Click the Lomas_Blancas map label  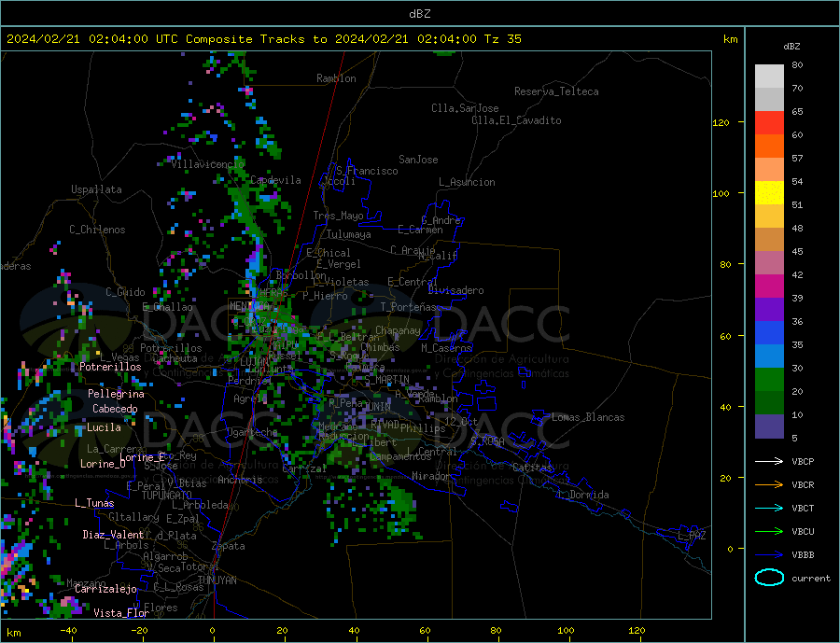point(588,417)
